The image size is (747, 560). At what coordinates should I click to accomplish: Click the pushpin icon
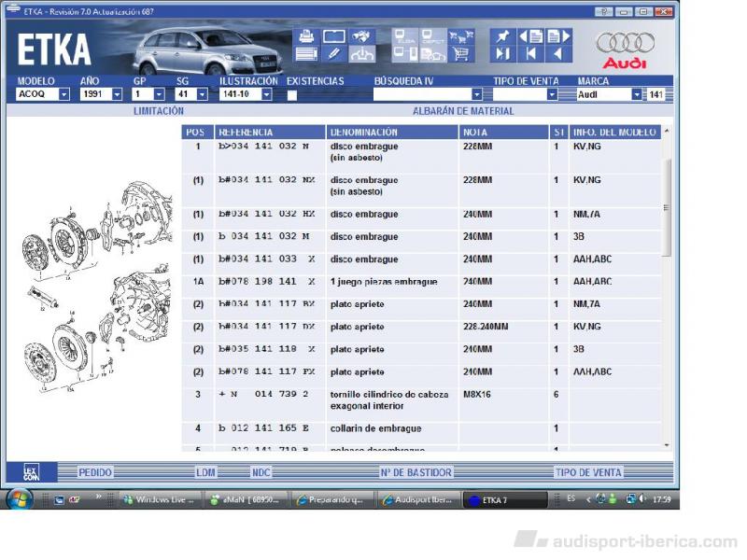pos(502,36)
